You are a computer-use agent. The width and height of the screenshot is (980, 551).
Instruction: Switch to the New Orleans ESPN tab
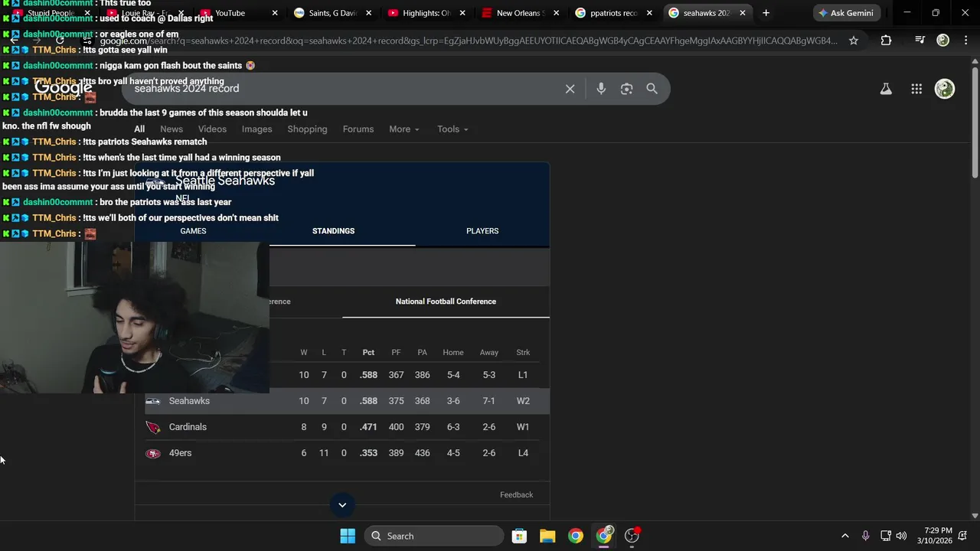[x=520, y=13]
